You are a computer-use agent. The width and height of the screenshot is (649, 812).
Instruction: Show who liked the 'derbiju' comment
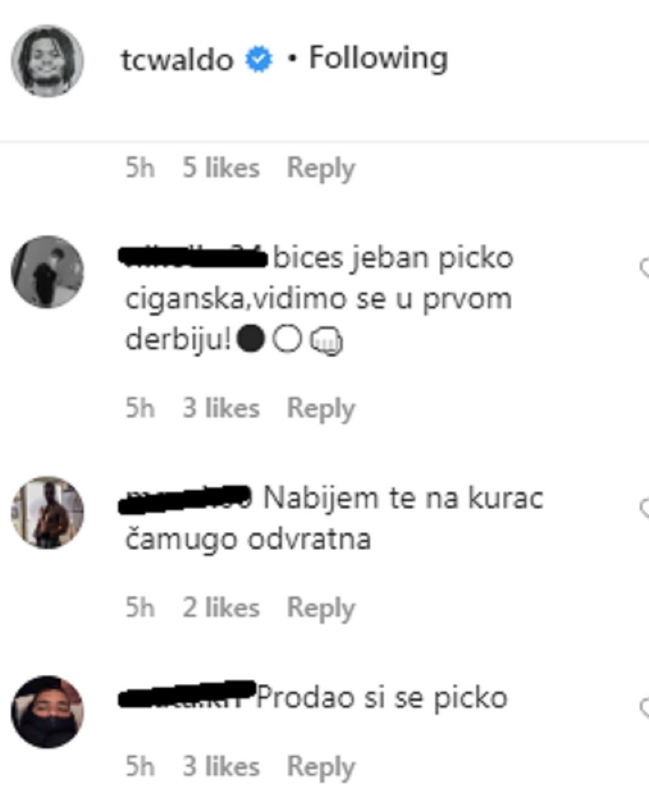(221, 408)
